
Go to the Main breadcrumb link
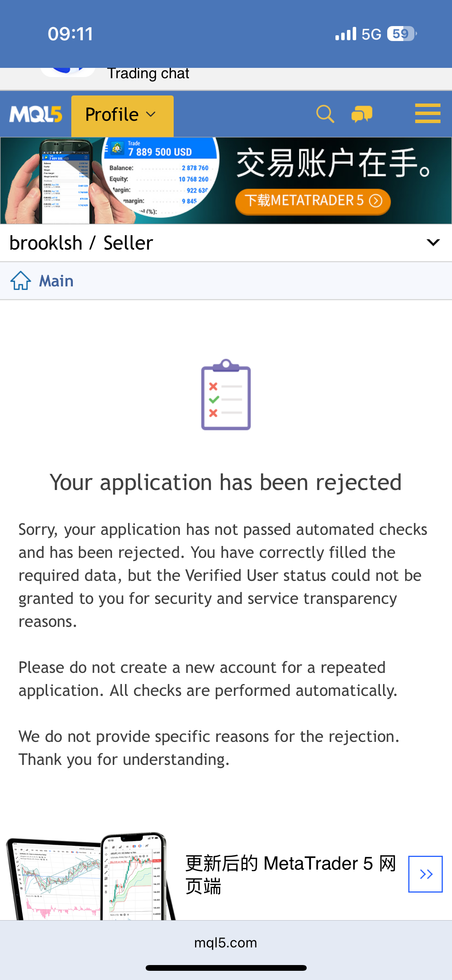[x=56, y=281]
